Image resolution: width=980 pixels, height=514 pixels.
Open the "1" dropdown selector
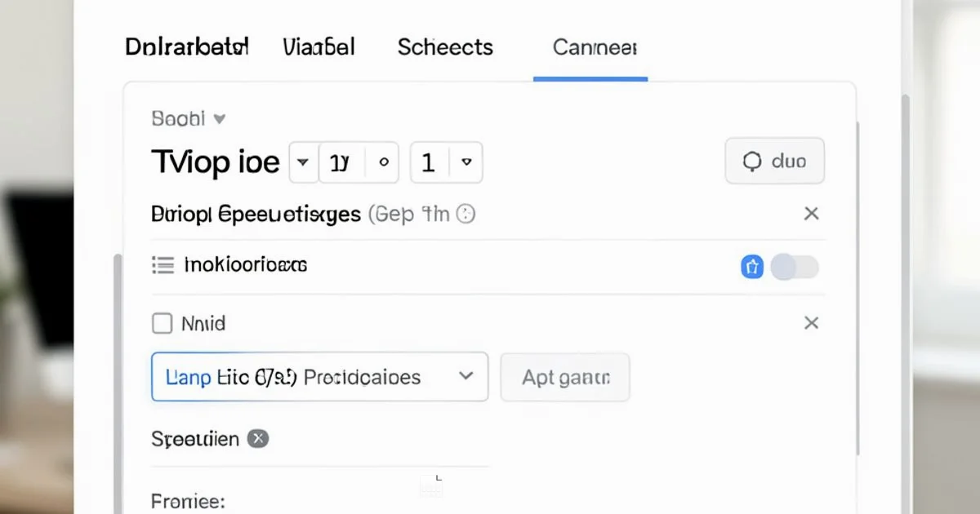click(446, 162)
